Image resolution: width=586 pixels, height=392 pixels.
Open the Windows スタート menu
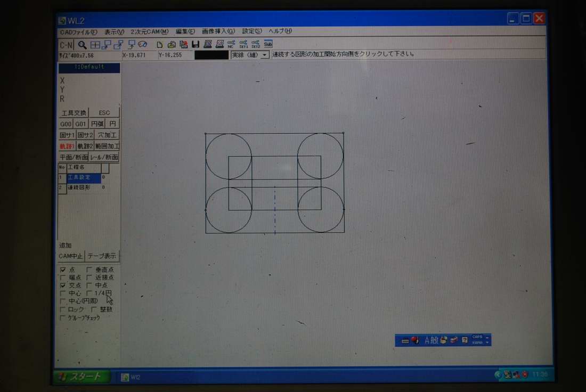pos(82,377)
